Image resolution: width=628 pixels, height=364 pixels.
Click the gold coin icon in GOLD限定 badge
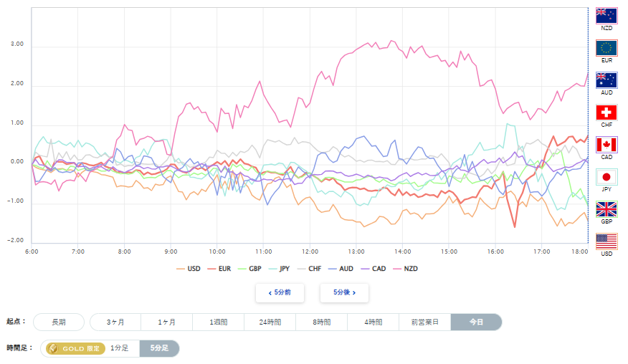point(53,348)
